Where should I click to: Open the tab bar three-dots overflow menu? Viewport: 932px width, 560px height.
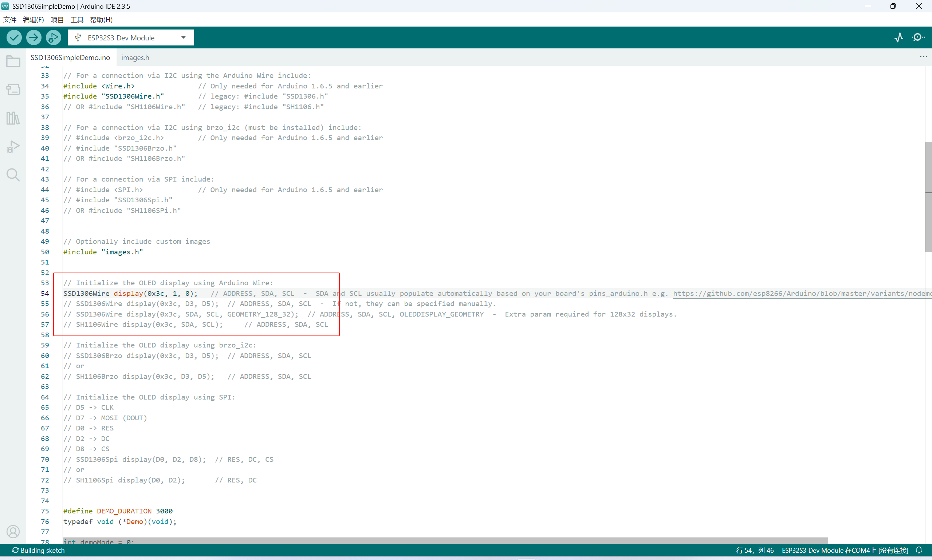click(923, 57)
